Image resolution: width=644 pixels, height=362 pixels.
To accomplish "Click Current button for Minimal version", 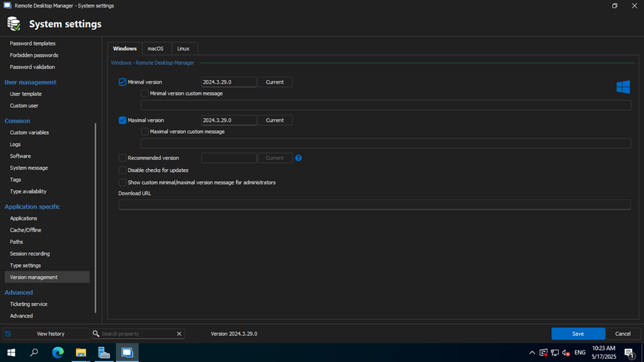I will click(275, 82).
